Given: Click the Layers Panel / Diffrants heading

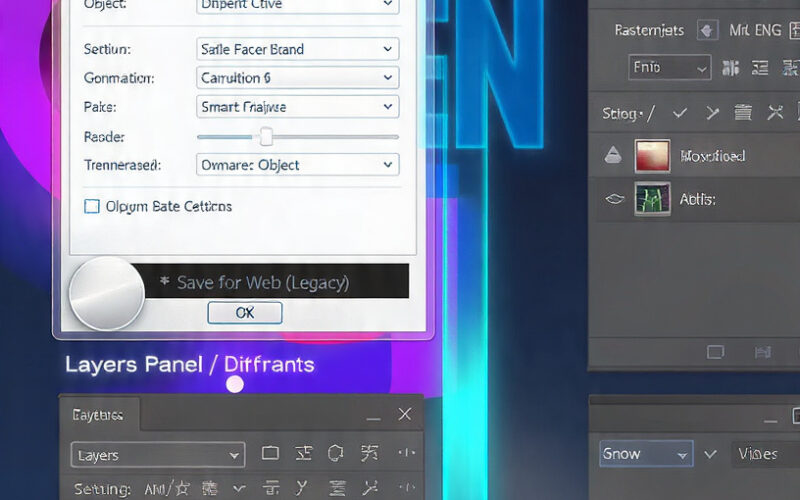Looking at the screenshot, I should (x=190, y=364).
